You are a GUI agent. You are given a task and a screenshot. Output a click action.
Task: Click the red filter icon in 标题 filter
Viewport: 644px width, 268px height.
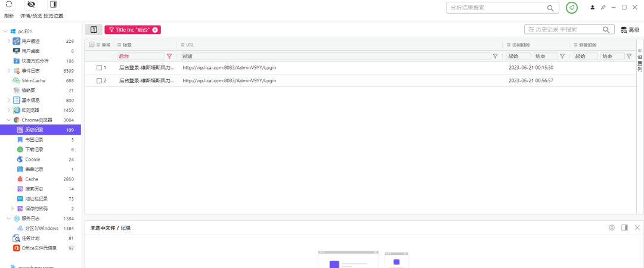click(x=169, y=56)
